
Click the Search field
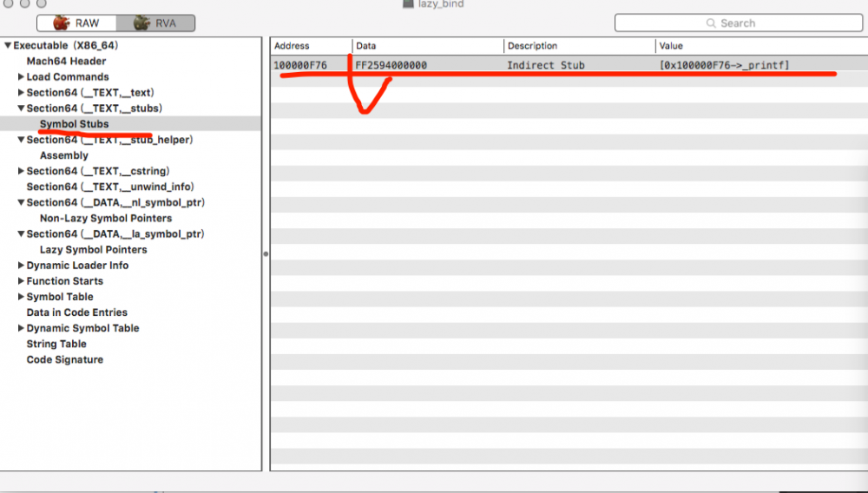(739, 23)
